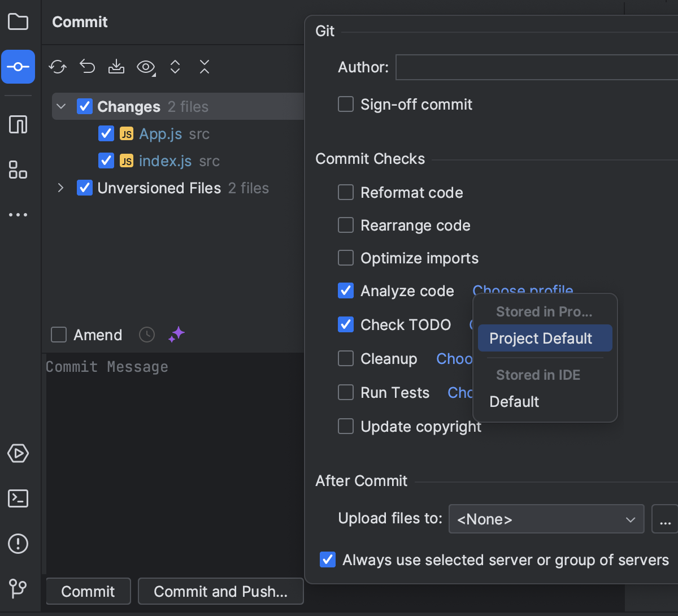Expand the Unversioned Files group
Image resolution: width=678 pixels, height=616 pixels.
(60, 188)
